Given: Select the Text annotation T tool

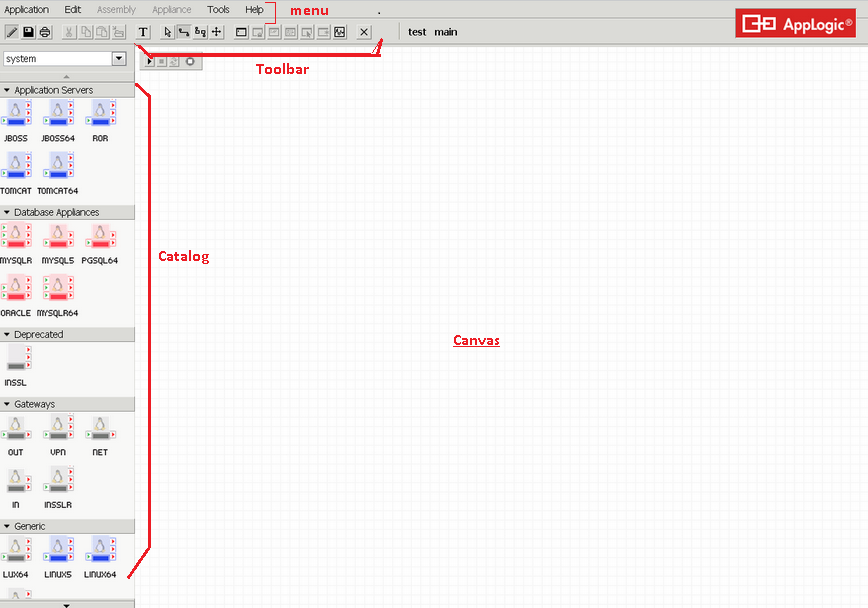Looking at the screenshot, I should pos(143,32).
